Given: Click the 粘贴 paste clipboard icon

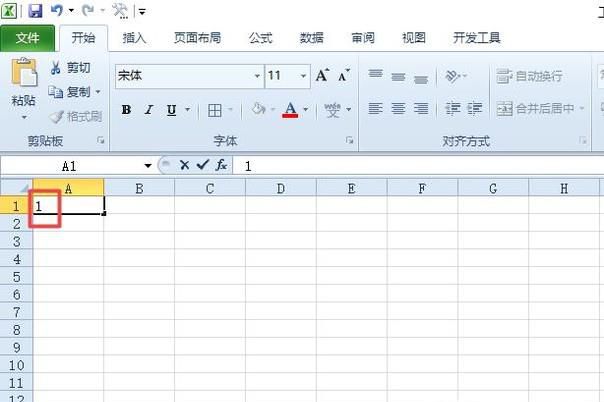Looking at the screenshot, I should coord(24,72).
